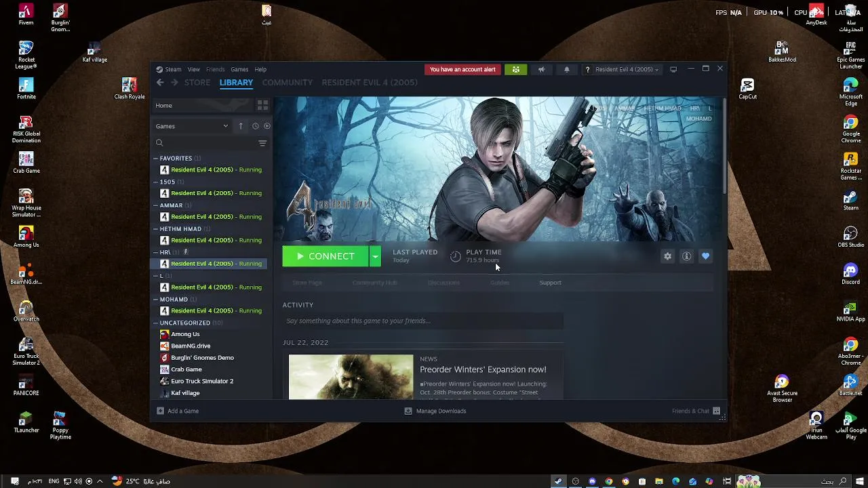The width and height of the screenshot is (868, 488).
Task: Click the library search magnifier
Action: pos(159,143)
